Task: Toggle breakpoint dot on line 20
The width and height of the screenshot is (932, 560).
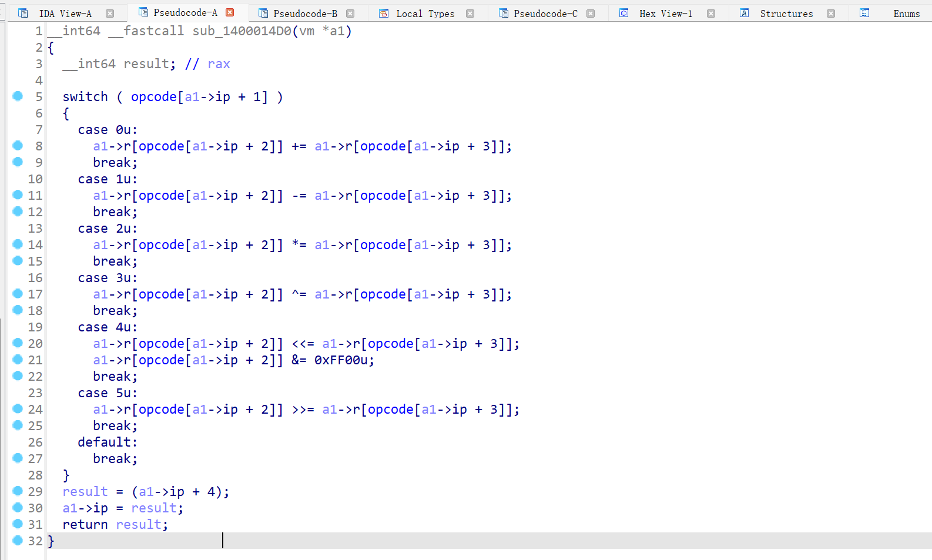Action: pos(18,343)
